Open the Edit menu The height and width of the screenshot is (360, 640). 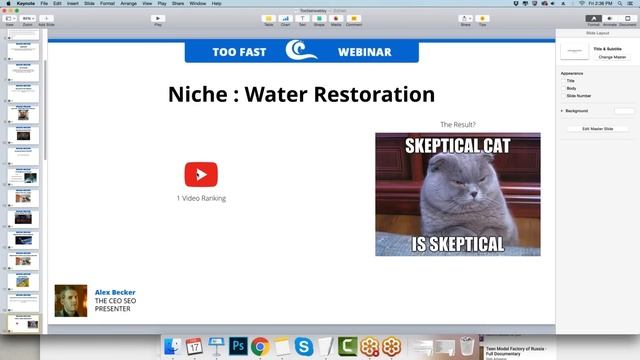(57, 3)
